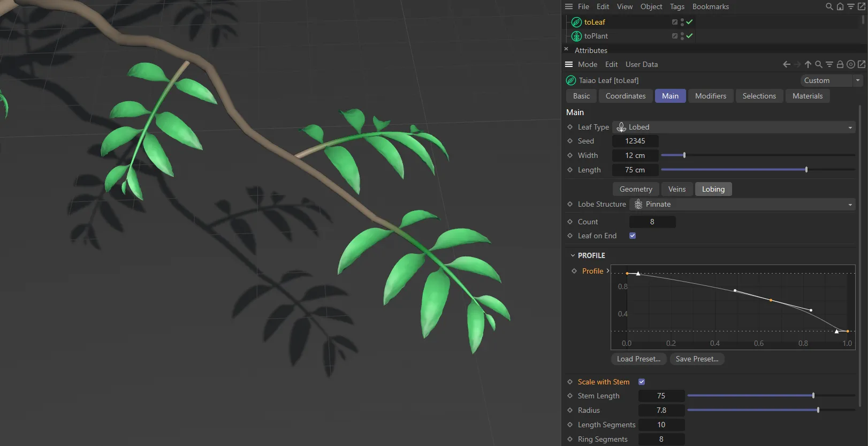Image resolution: width=868 pixels, height=446 pixels.
Task: Toggle Width keyframe diamond
Action: tap(570, 155)
